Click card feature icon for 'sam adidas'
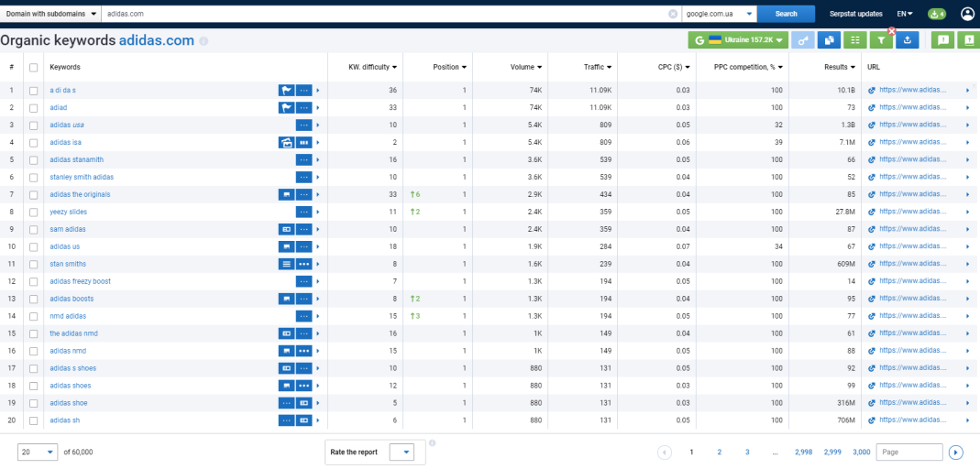980x469 pixels. tap(286, 229)
